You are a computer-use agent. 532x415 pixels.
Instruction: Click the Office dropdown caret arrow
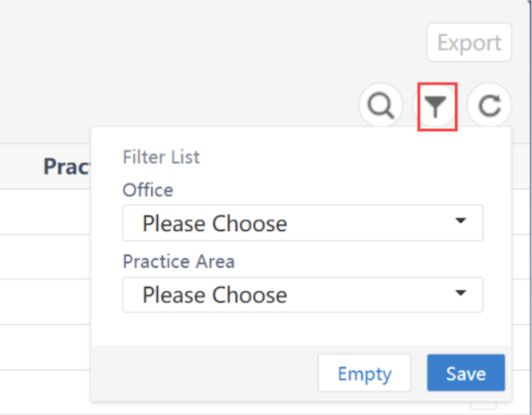coord(461,222)
